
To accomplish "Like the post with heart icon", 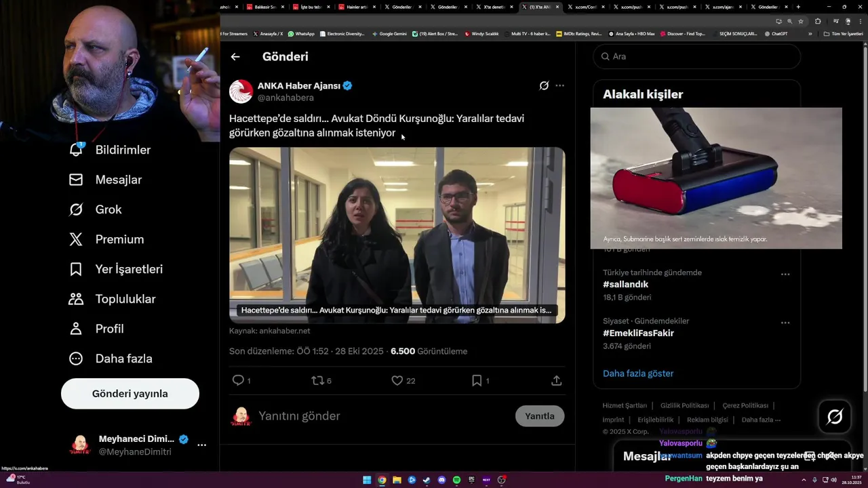I will [x=397, y=381].
